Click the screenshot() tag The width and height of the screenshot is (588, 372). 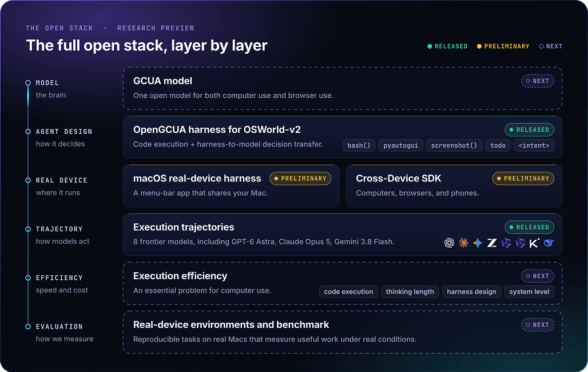pyautogui.click(x=454, y=145)
